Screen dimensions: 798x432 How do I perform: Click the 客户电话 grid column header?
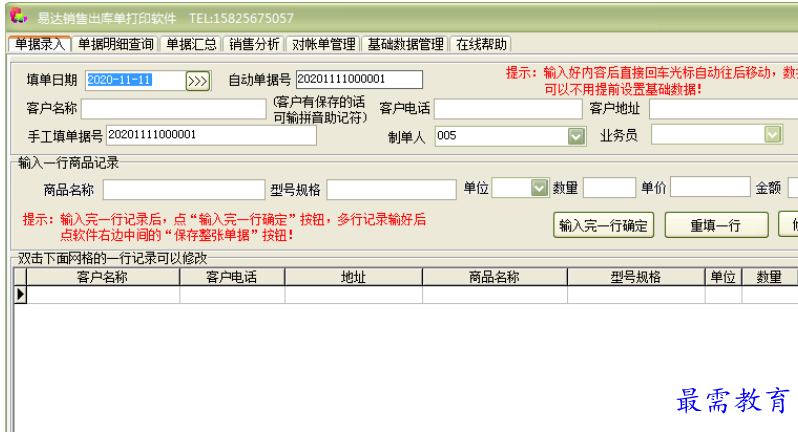click(x=232, y=277)
